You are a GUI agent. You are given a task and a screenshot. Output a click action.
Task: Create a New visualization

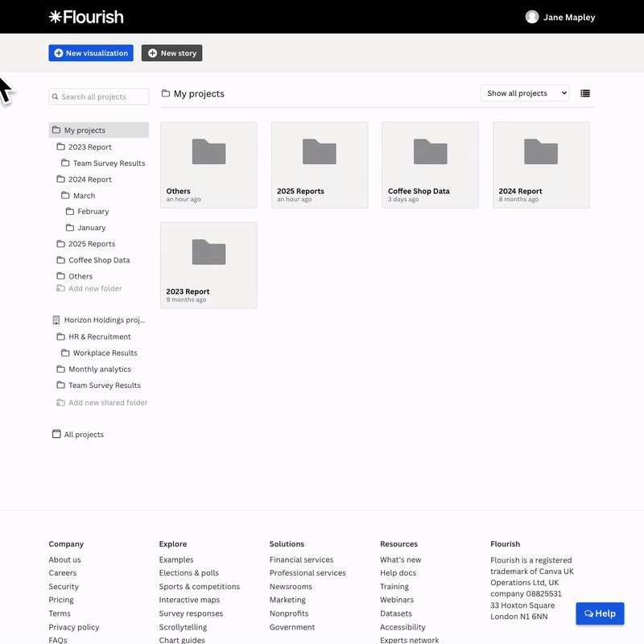click(x=91, y=53)
